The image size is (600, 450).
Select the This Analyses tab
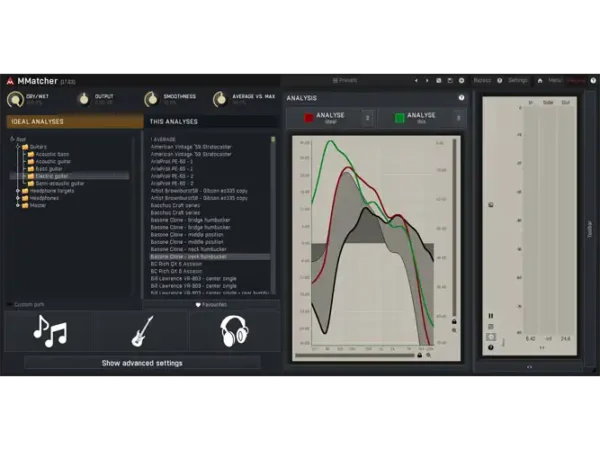(211, 121)
